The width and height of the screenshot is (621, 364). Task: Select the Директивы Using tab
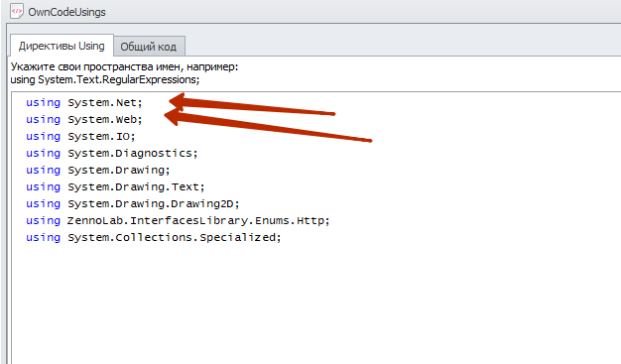62,46
